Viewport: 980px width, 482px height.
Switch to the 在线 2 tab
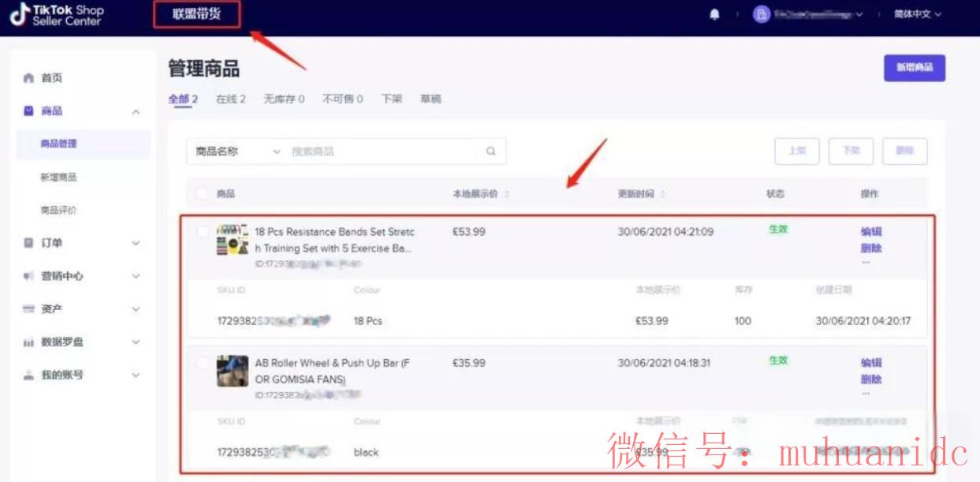pos(231,99)
